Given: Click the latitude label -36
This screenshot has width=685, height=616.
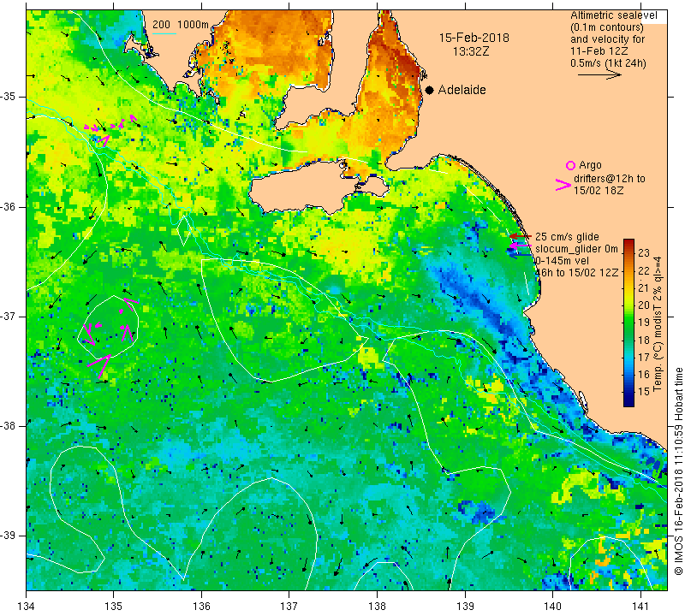Looking at the screenshot, I should pos(9,206).
